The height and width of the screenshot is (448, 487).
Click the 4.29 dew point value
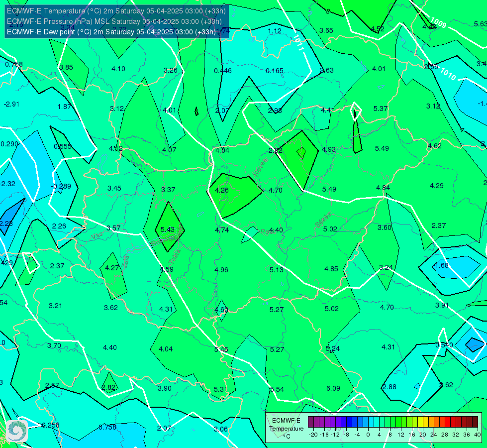tap(437, 186)
